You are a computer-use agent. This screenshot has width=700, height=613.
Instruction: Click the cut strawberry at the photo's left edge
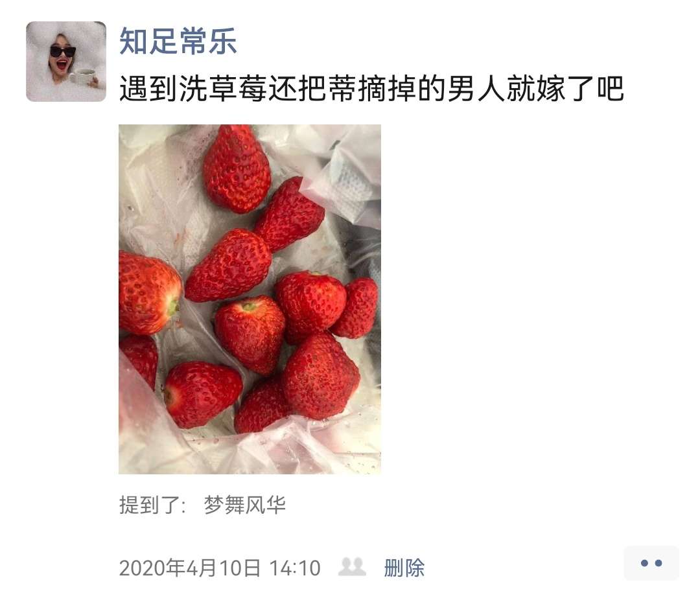coord(150,293)
